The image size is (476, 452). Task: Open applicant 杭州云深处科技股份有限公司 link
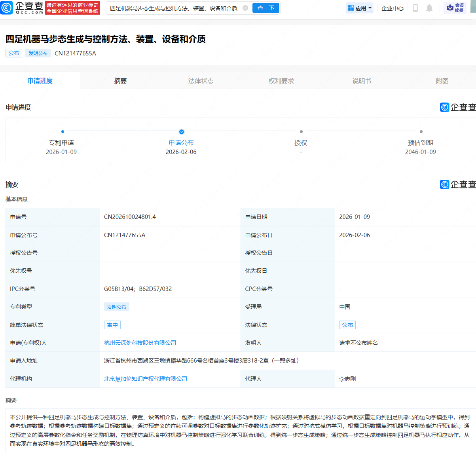(x=140, y=343)
